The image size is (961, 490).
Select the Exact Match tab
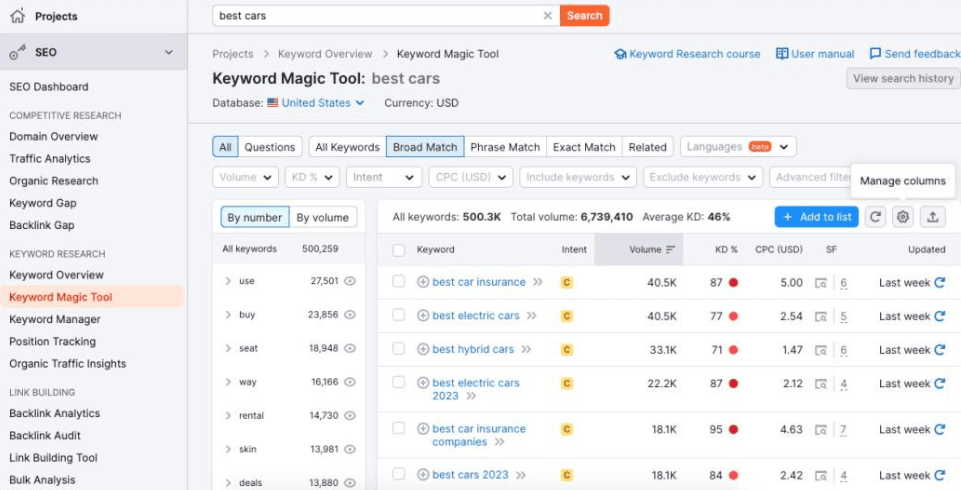[584, 147]
